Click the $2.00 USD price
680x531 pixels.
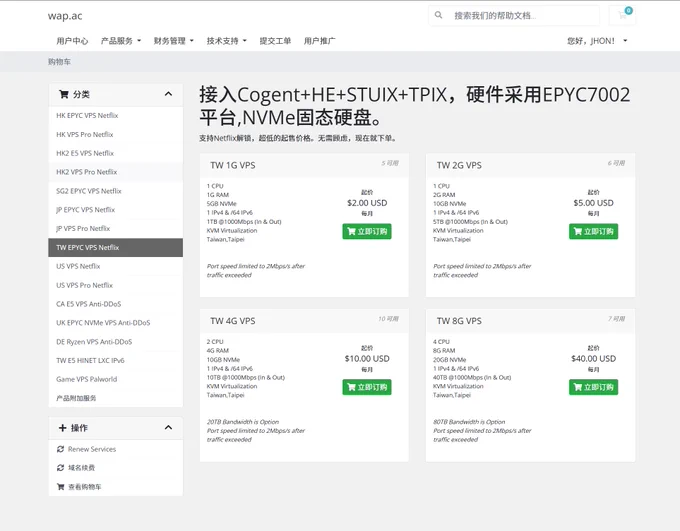point(367,203)
